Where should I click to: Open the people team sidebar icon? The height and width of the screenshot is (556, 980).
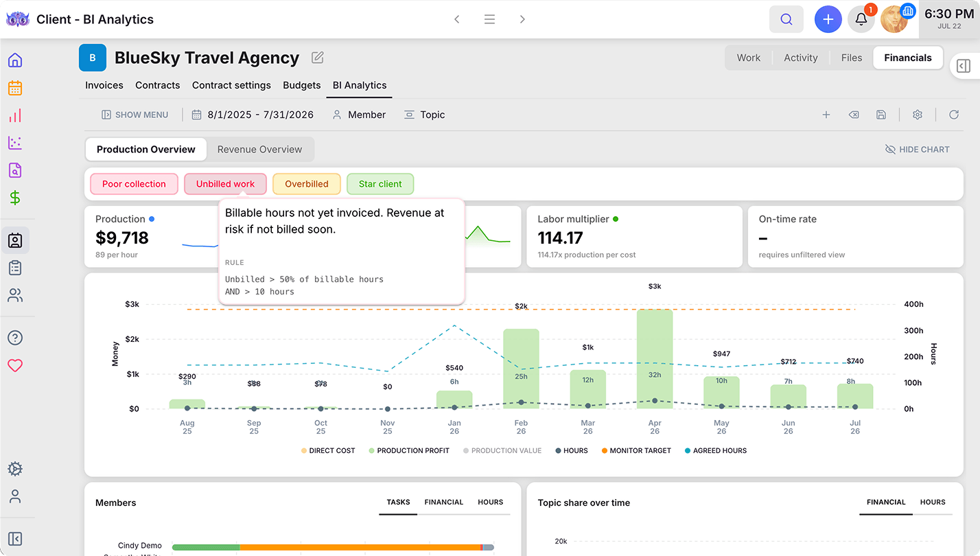coord(15,295)
